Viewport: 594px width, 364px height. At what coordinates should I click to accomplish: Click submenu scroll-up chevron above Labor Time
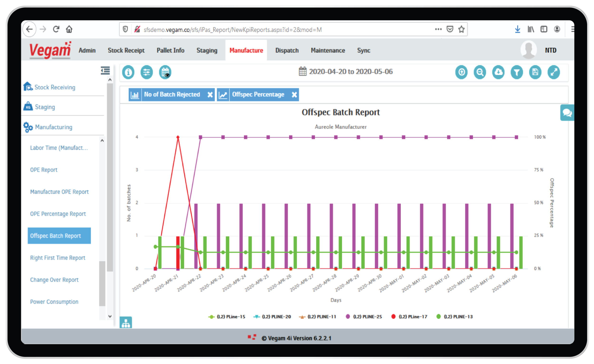tap(102, 140)
